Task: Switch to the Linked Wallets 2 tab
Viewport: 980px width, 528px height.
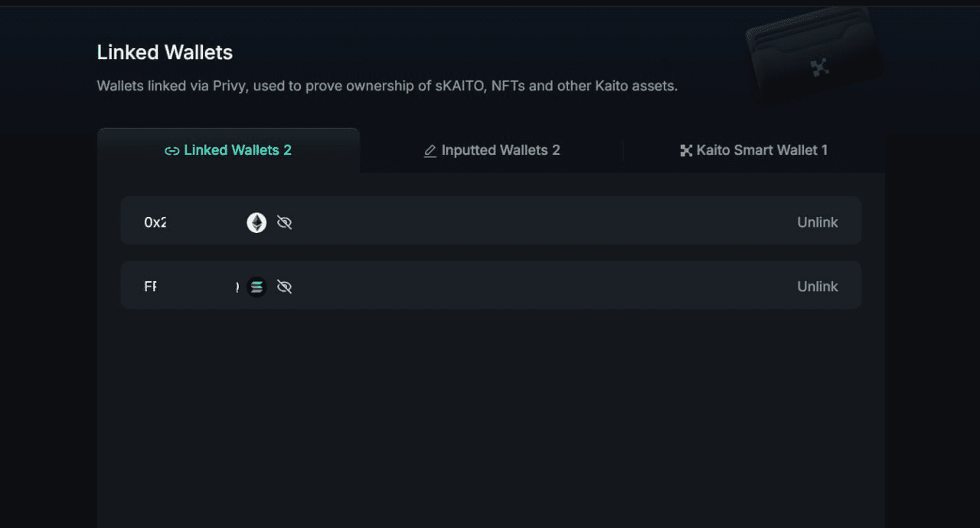Action: click(228, 150)
